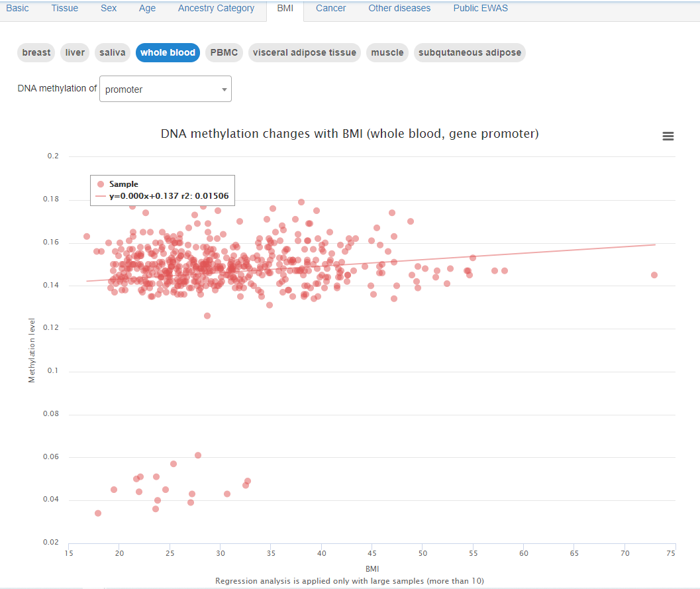The height and width of the screenshot is (589, 700).
Task: Open the Ancestry Category tab
Action: [x=216, y=8]
